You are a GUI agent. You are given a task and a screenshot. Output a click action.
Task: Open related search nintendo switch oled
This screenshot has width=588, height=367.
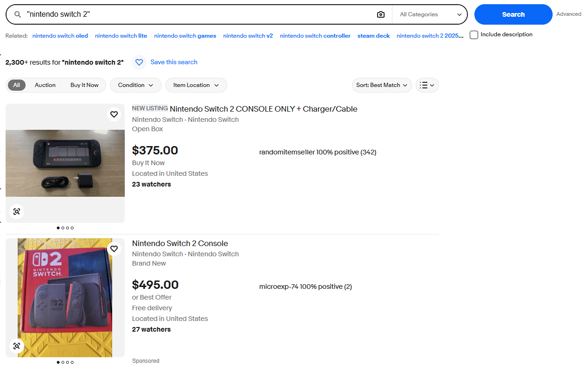(60, 36)
